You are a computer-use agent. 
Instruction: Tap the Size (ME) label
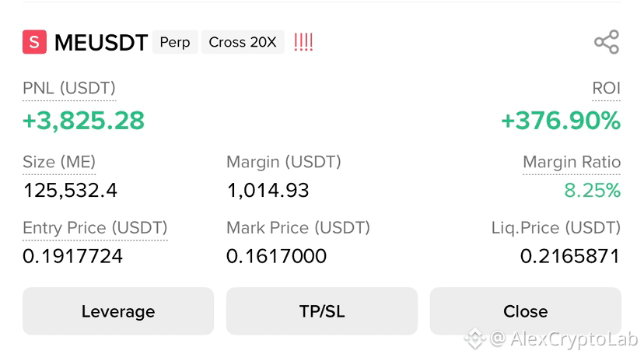[x=59, y=162]
